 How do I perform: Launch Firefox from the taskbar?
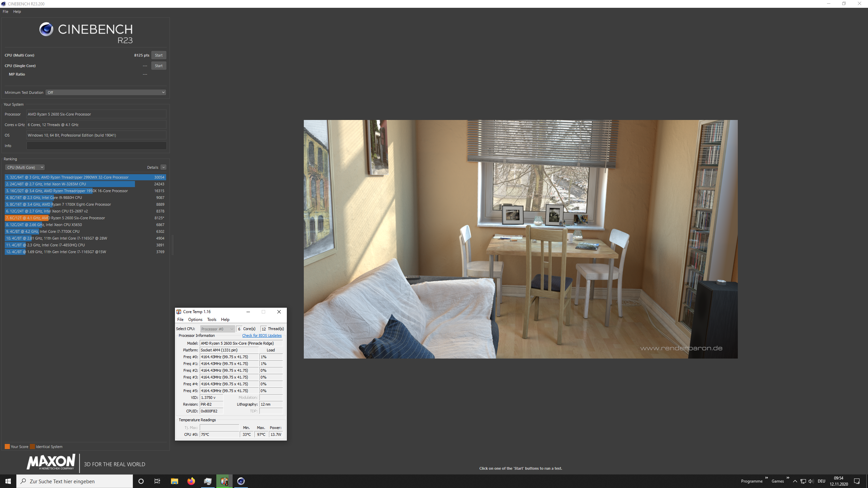(x=191, y=481)
